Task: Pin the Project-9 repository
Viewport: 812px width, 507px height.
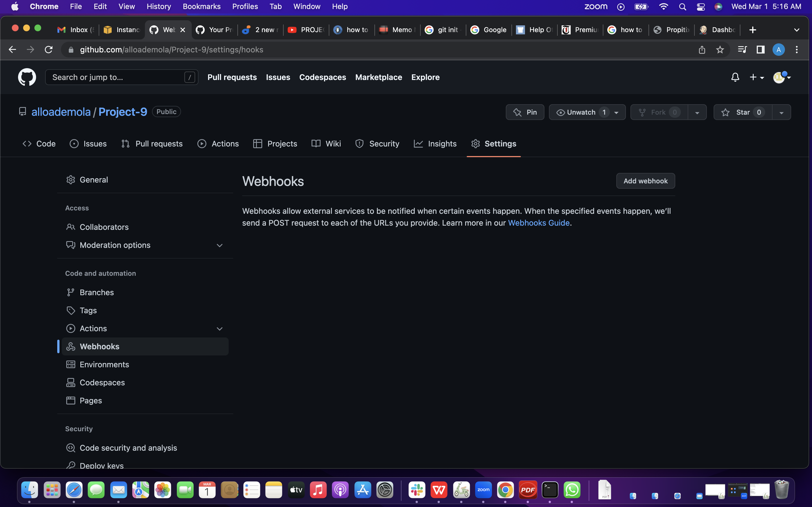Action: 525,112
